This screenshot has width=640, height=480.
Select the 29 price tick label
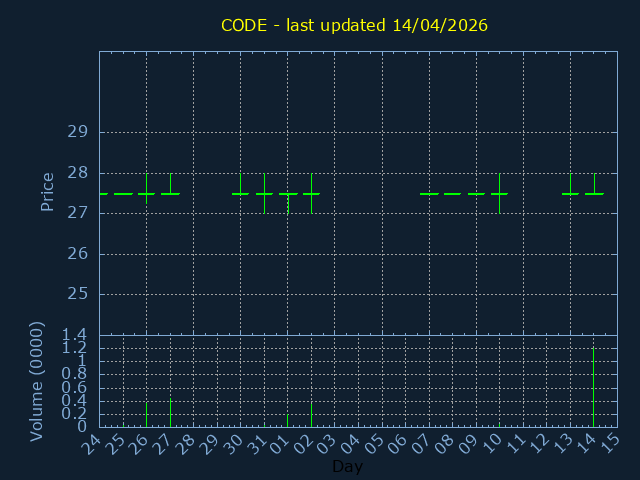coord(77,132)
